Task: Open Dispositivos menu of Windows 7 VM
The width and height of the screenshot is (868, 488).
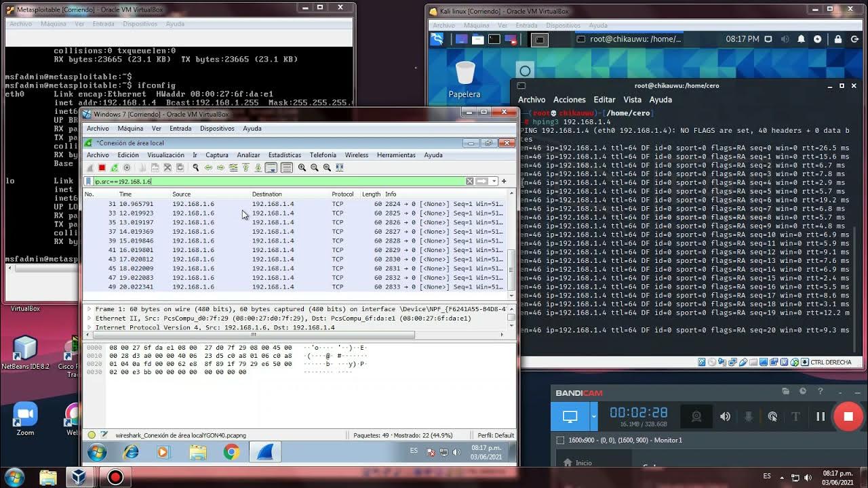Action: (217, 129)
